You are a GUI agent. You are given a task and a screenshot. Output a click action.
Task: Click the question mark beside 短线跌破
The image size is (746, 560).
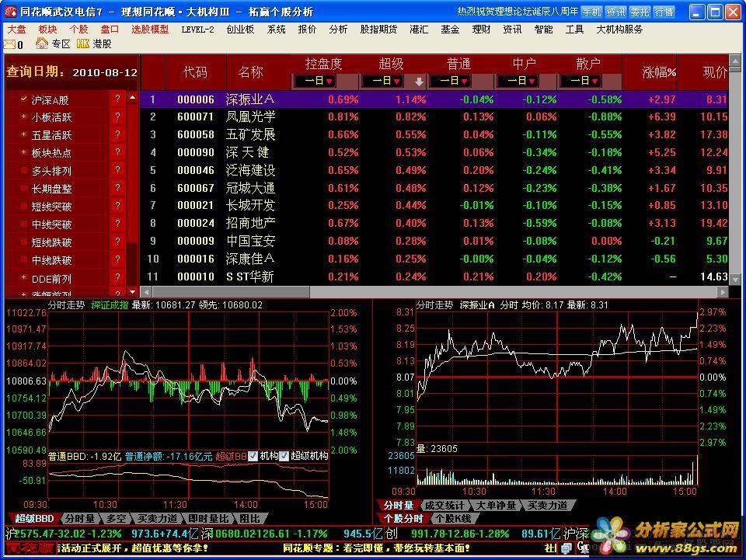coord(117,242)
